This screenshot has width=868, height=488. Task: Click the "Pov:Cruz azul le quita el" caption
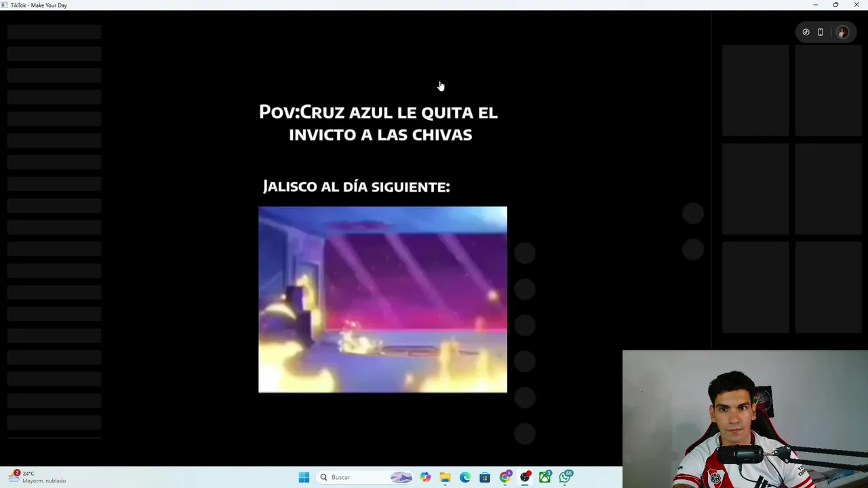pos(378,112)
